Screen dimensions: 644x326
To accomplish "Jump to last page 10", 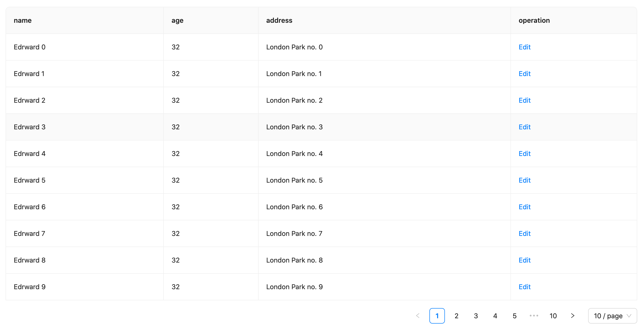I will tap(553, 316).
